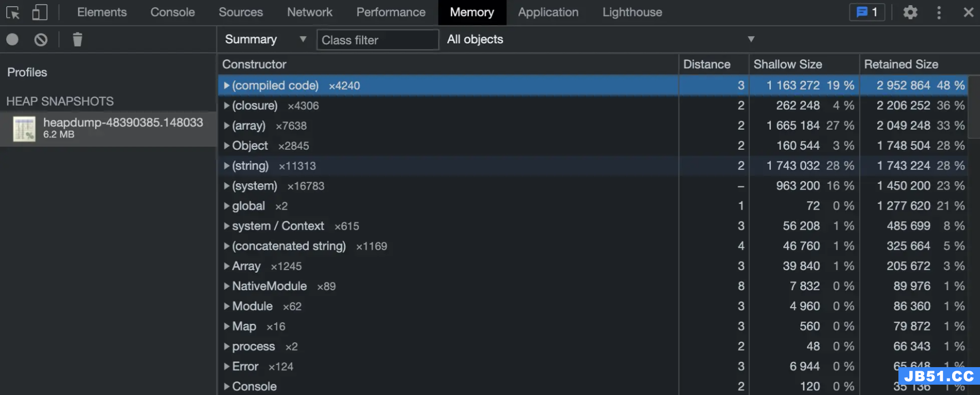This screenshot has width=980, height=395.
Task: Expand the (string) row triangle
Action: pos(226,166)
